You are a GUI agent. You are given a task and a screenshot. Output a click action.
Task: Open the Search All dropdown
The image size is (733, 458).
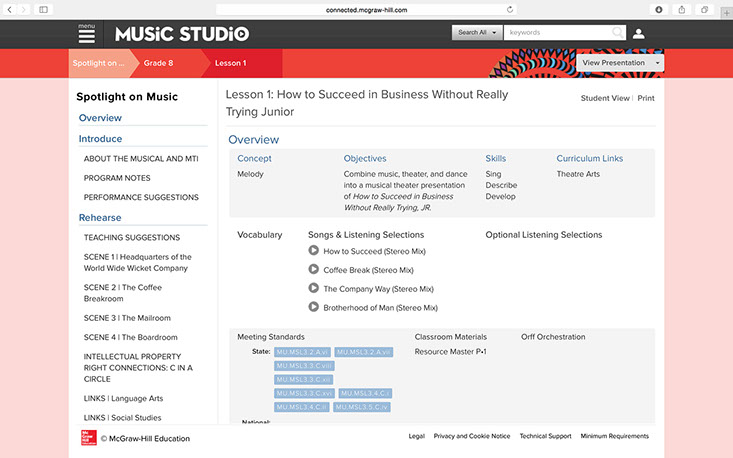(477, 32)
